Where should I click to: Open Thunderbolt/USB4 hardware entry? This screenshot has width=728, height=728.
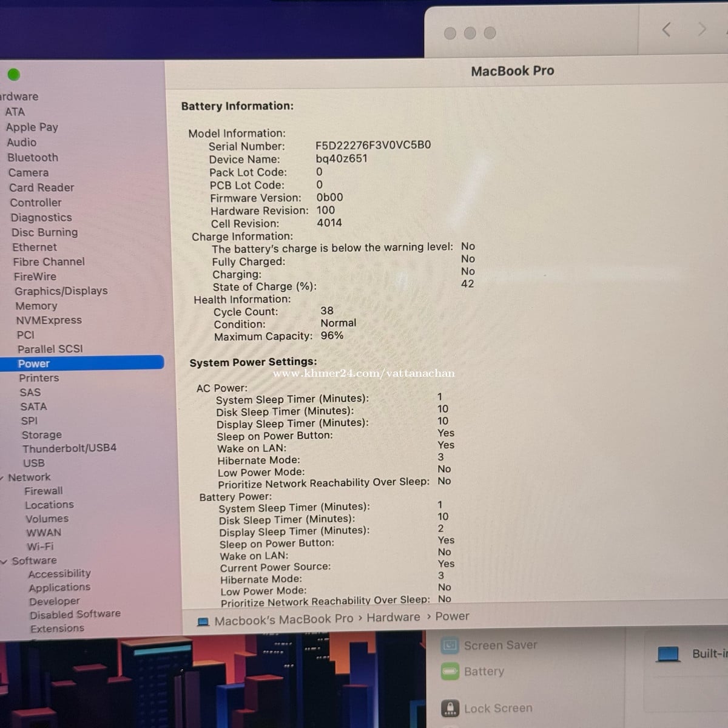pyautogui.click(x=69, y=448)
